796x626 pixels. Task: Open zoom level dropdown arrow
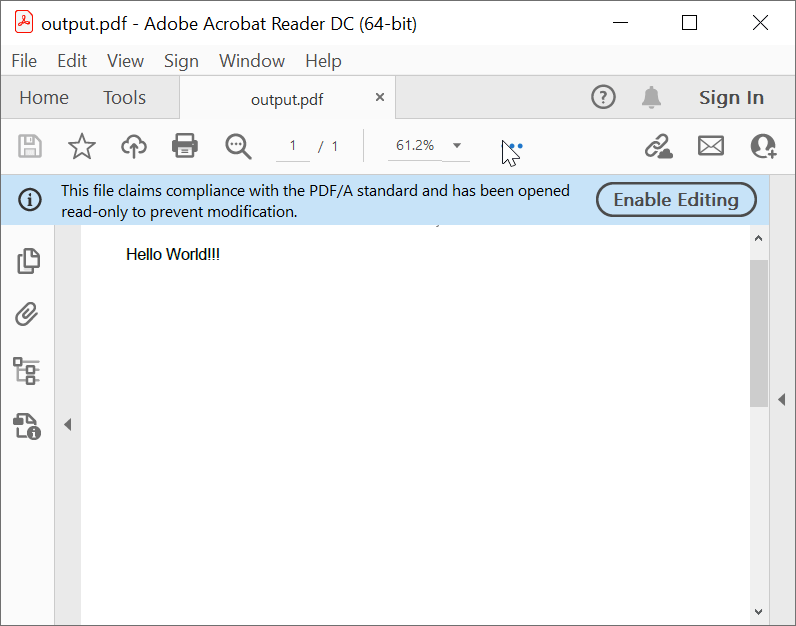pyautogui.click(x=457, y=146)
